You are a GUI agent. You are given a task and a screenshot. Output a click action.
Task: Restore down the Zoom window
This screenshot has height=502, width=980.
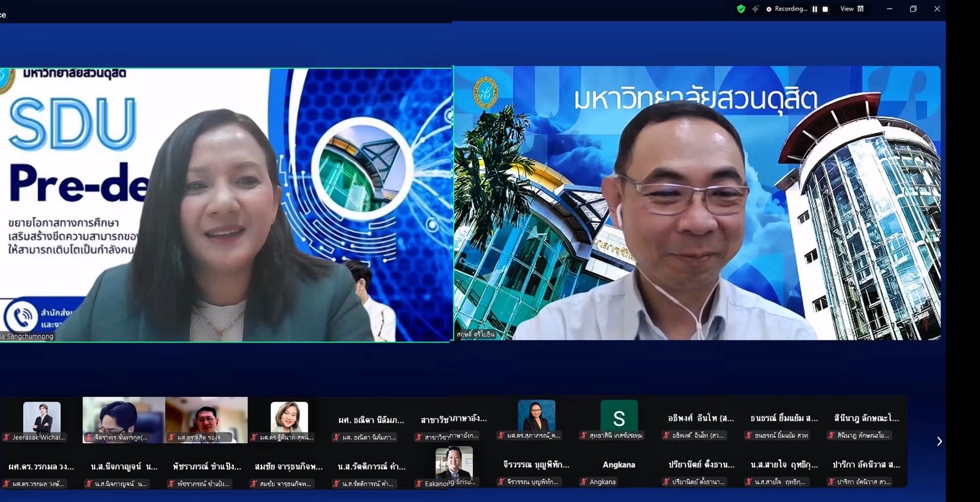click(x=913, y=9)
